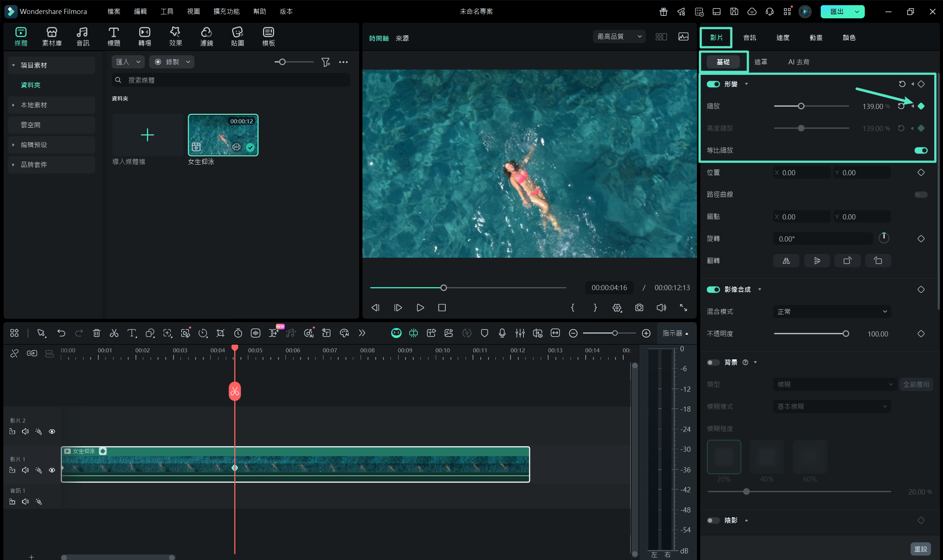Open the Stickers (貼圖) panel
Image resolution: width=943 pixels, height=560 pixels.
[x=237, y=36]
